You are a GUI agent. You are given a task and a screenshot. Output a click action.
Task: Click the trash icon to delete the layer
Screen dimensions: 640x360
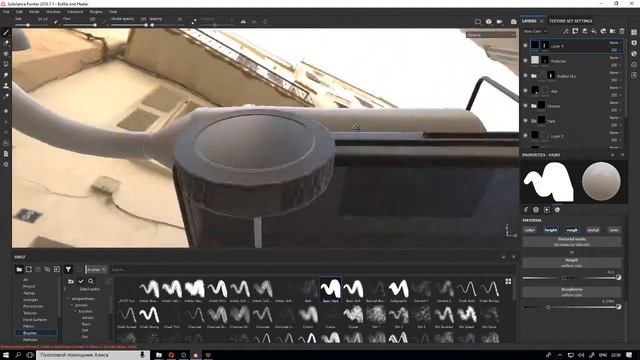pyautogui.click(x=622, y=31)
